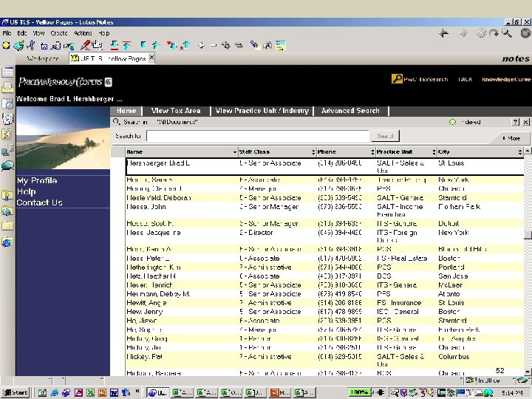The height and width of the screenshot is (399, 532).
Task: Open the Actions menu
Action: (83, 33)
